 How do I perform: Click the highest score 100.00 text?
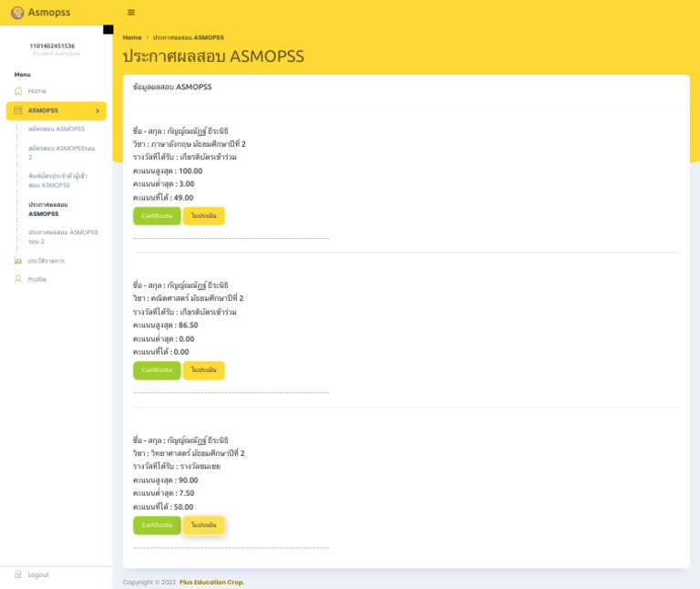coord(190,171)
